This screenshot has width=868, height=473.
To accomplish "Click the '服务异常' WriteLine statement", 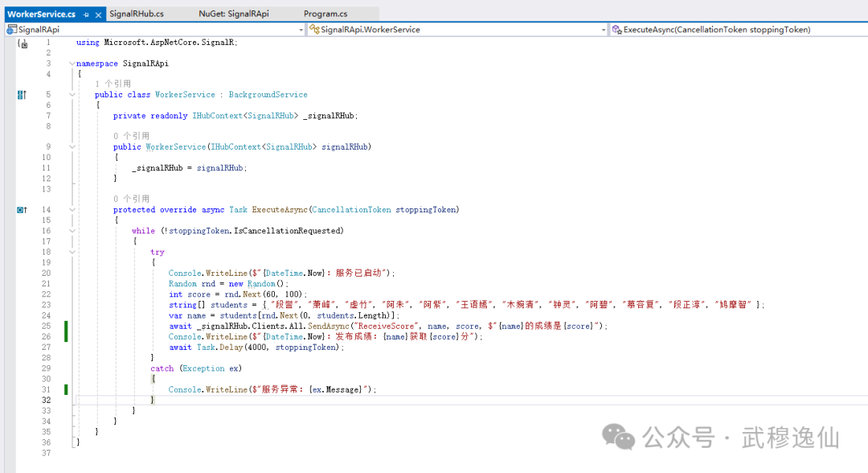I will 272,390.
